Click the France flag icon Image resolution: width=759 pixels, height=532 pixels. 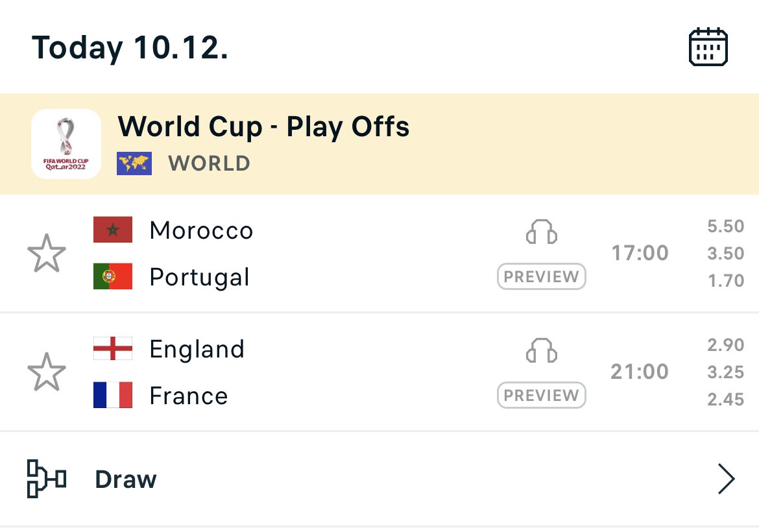113,395
